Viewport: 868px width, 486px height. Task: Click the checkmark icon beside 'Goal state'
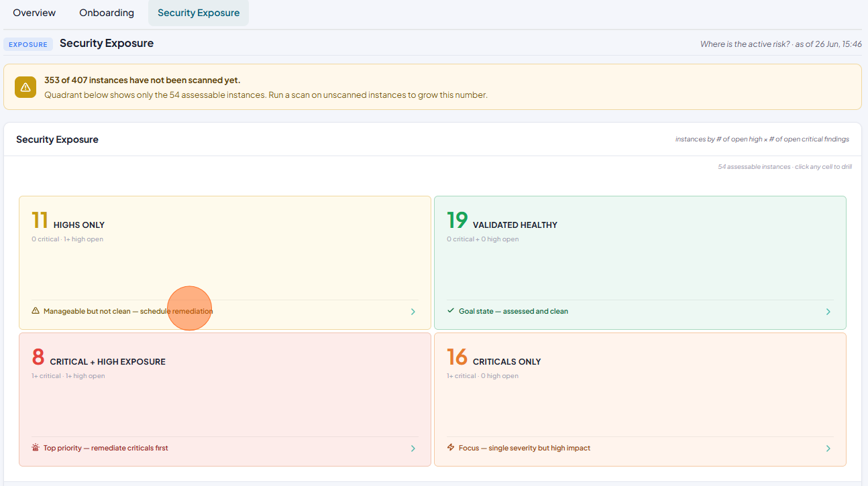pyautogui.click(x=451, y=311)
